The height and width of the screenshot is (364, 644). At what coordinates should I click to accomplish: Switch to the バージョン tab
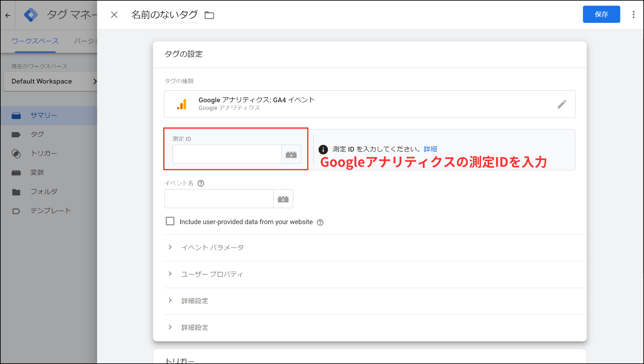click(86, 41)
